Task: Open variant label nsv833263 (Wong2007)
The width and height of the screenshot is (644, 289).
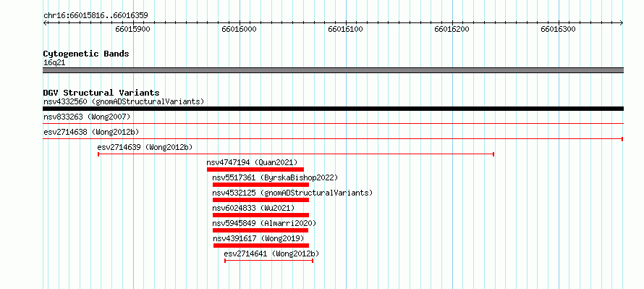Action: click(x=87, y=117)
